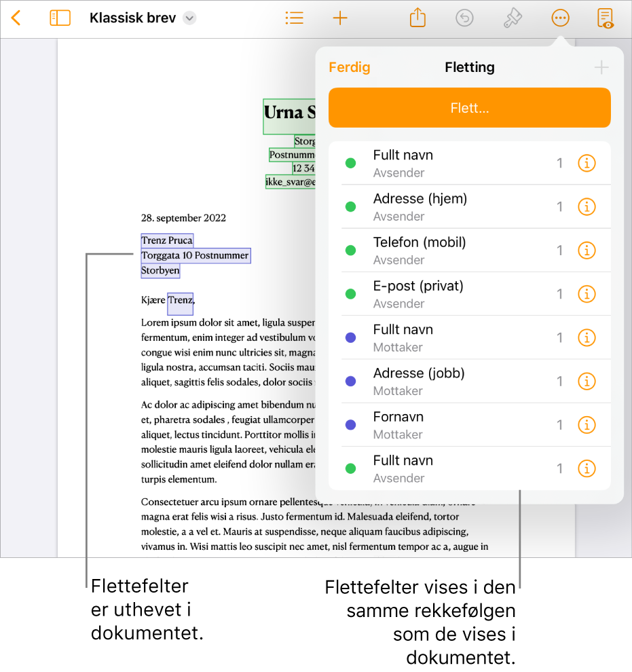Screen dimensions: 632x672
Task: Click the date 28. september 2022
Action: click(x=183, y=218)
